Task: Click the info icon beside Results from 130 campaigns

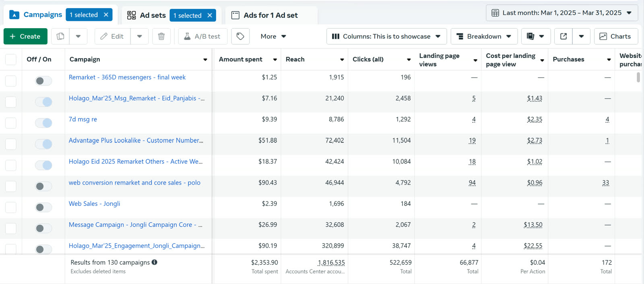Action: pos(155,262)
